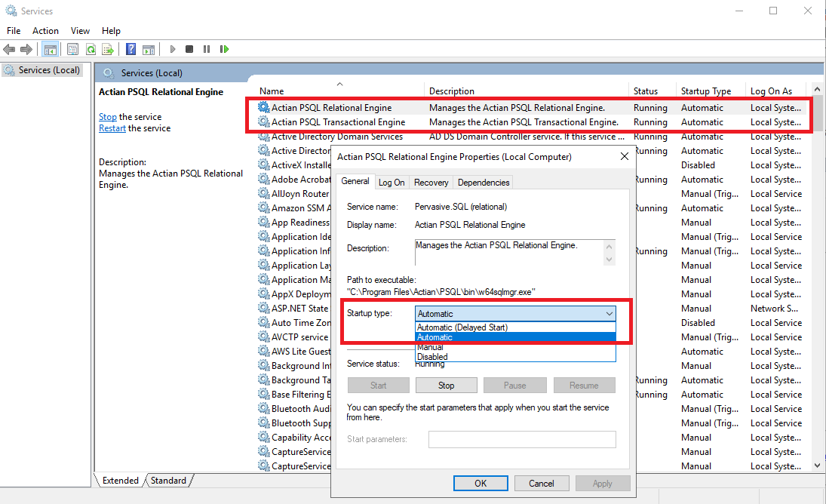
Task: Open the View menu
Action: [80, 30]
